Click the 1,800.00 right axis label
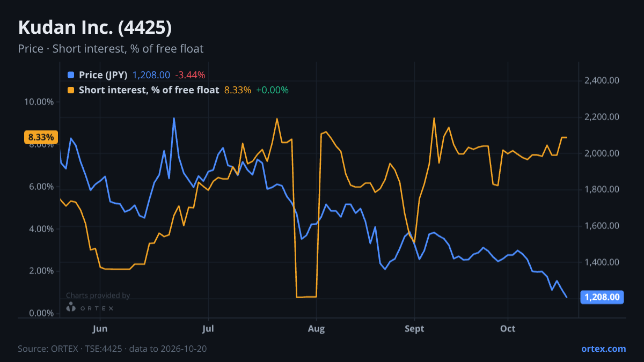 coord(602,190)
